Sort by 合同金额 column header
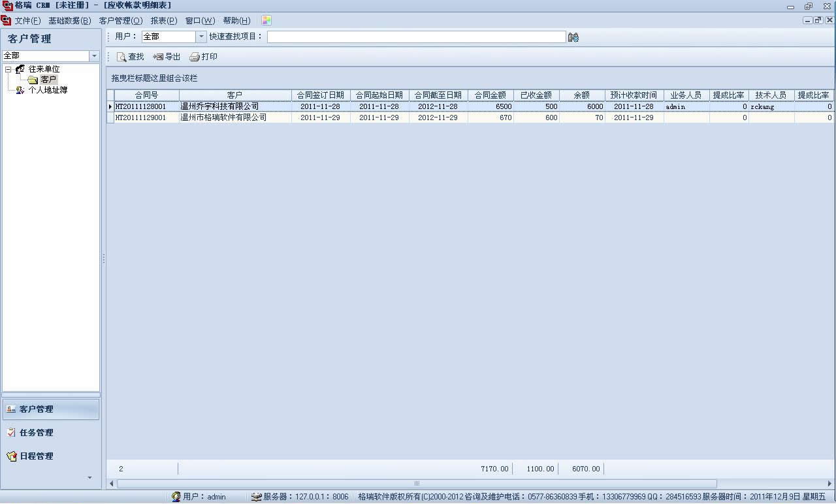 tap(490, 95)
